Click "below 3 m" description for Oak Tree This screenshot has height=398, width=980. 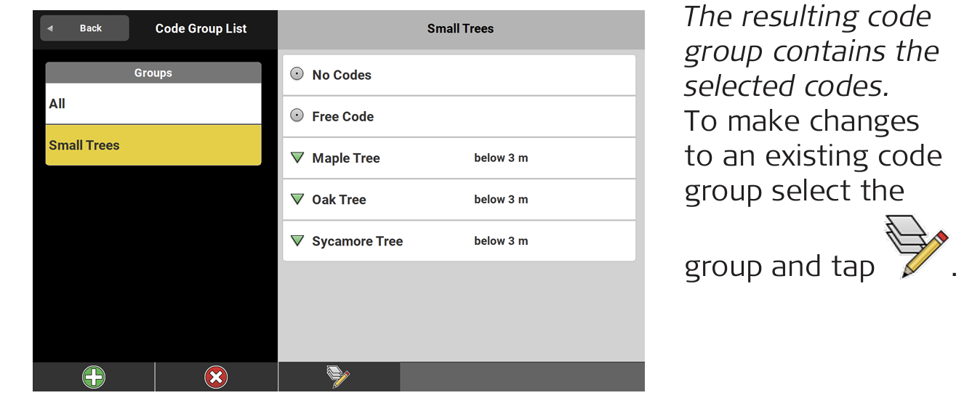501,200
